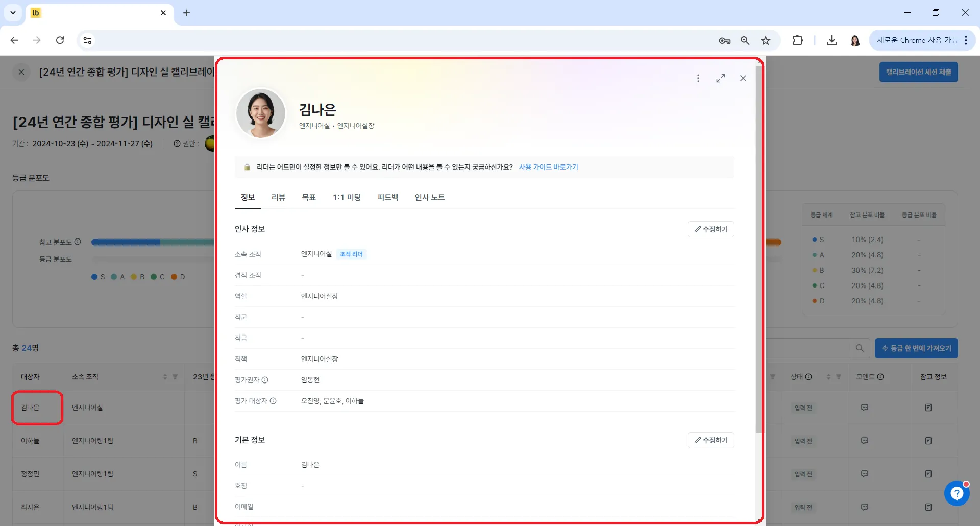Open the reference info icon in 김나은 row
The width and height of the screenshot is (980, 526).
[928, 408]
